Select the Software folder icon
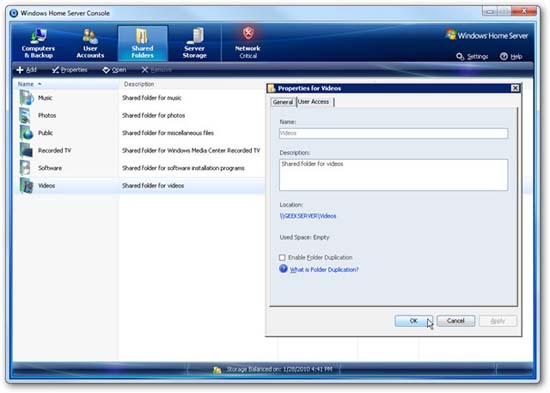Viewport: 550px width, 393px height. coord(25,168)
